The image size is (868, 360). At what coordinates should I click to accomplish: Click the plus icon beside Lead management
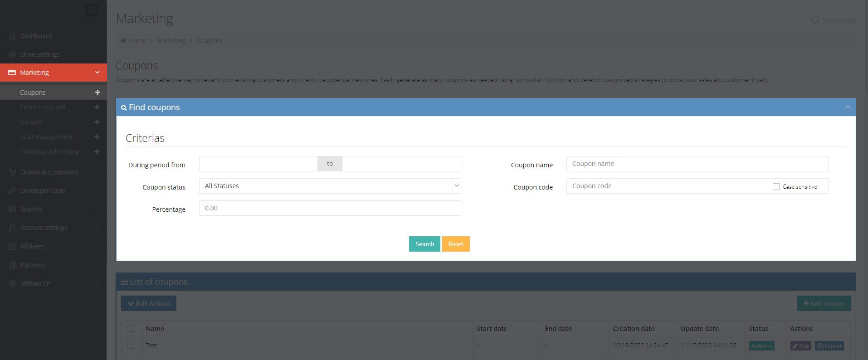(x=97, y=137)
